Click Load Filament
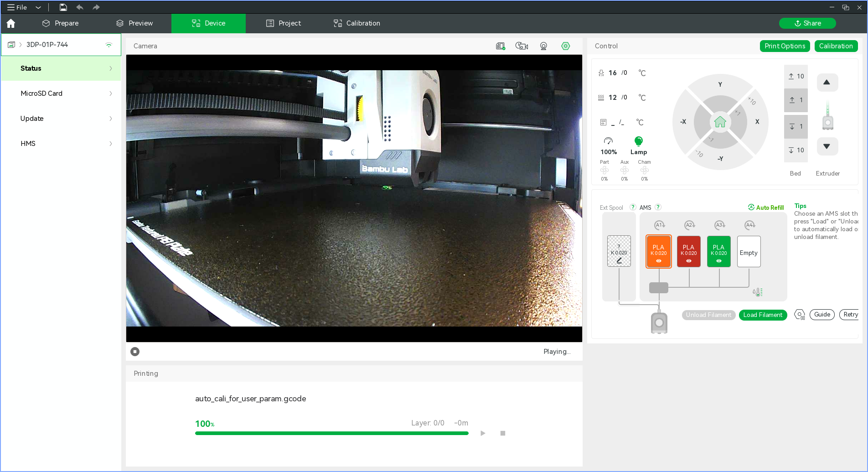 [763, 315]
